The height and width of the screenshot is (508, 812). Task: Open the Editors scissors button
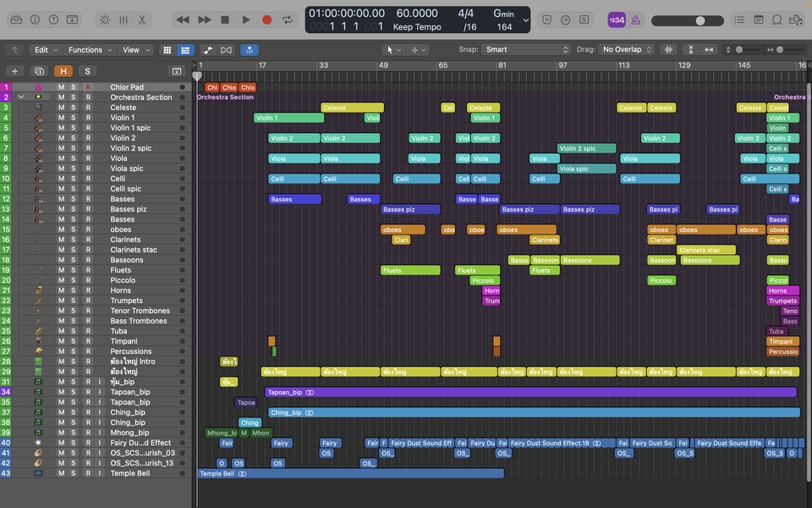[142, 19]
